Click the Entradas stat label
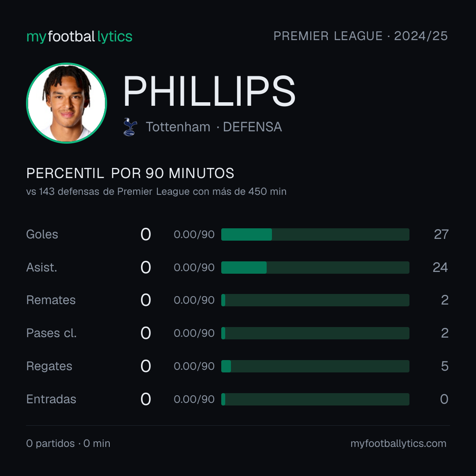 point(51,399)
